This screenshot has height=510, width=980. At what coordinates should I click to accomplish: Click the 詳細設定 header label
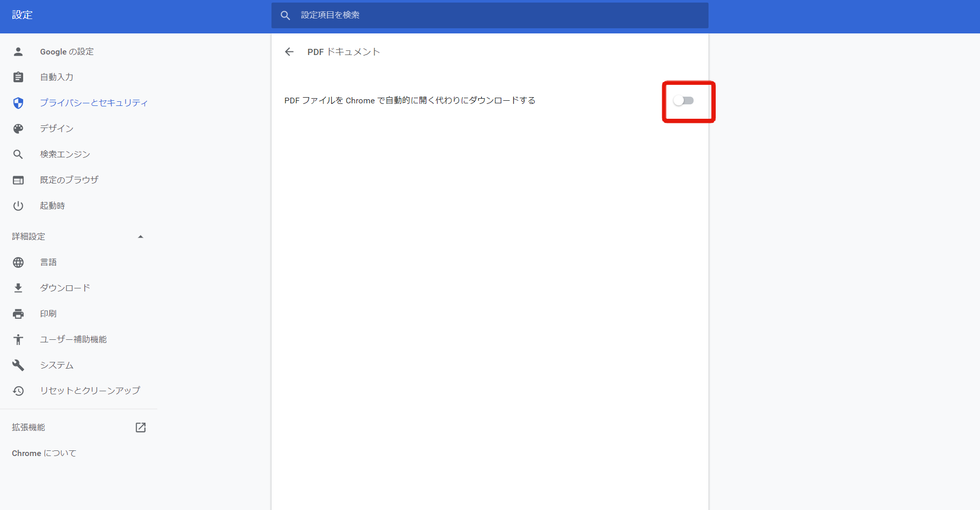[x=29, y=236]
